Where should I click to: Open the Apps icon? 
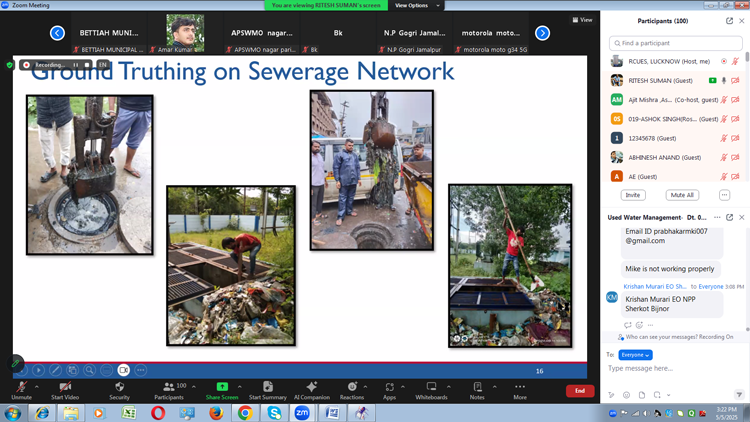pyautogui.click(x=389, y=387)
